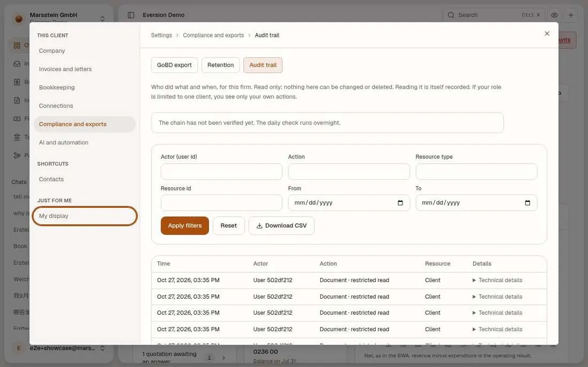Select Compliance and exports in sidebar
Viewport: 588px width, 367px height.
pos(85,124)
